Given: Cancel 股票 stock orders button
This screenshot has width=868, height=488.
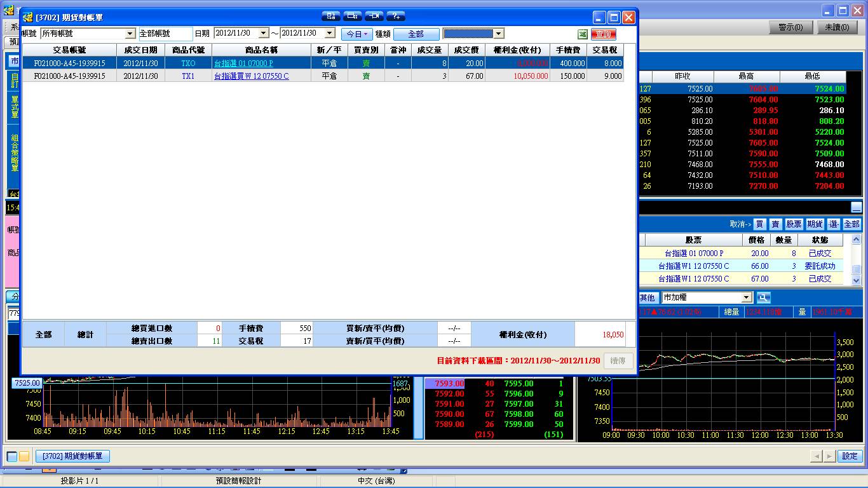Looking at the screenshot, I should (794, 224).
